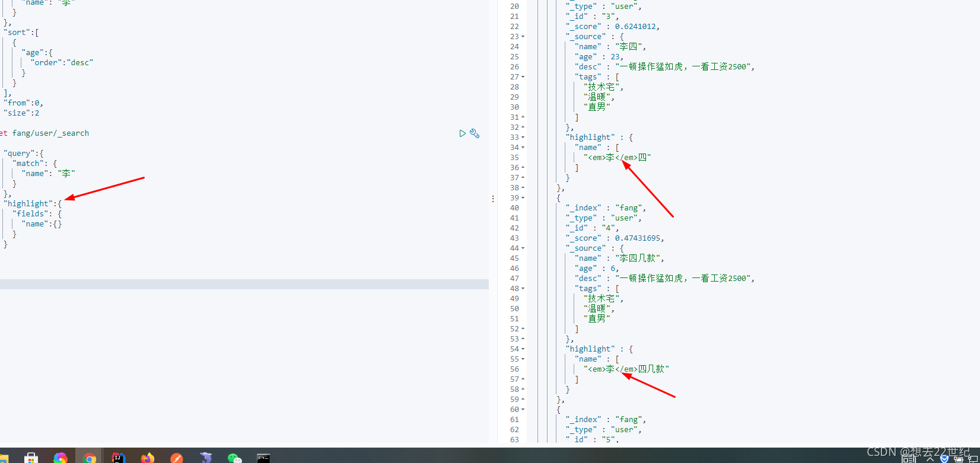The width and height of the screenshot is (980, 463).
Task: Click "直男" tag at line 30
Action: click(x=597, y=107)
